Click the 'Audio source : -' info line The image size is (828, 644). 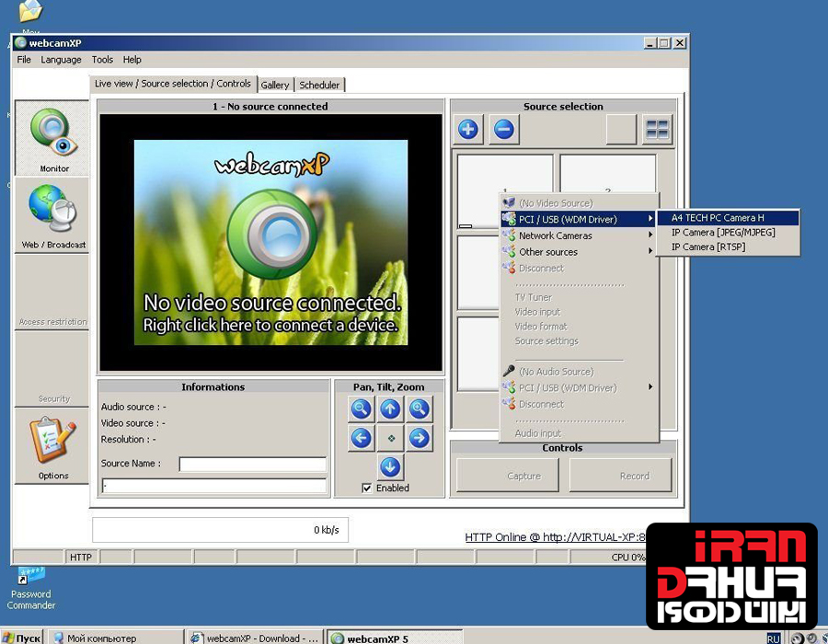[133, 407]
